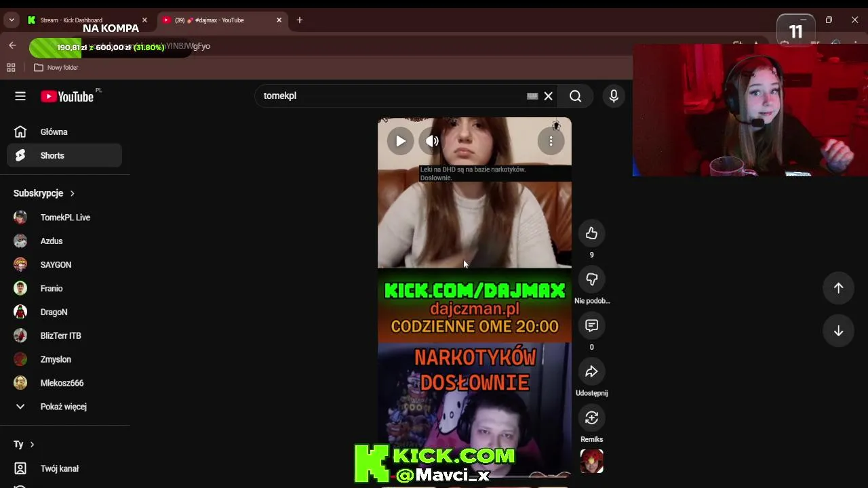Open the Shorts three-dot options menu
The image size is (868, 488).
click(x=551, y=141)
